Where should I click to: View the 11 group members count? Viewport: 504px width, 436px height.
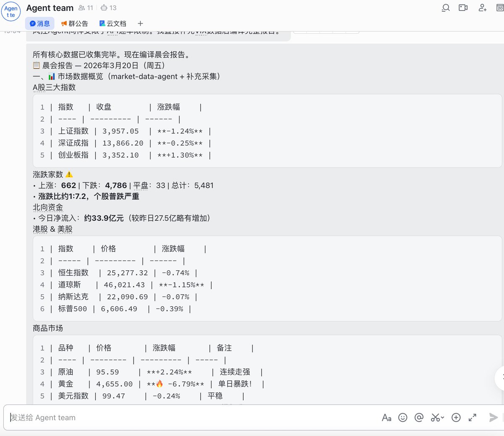click(x=86, y=8)
